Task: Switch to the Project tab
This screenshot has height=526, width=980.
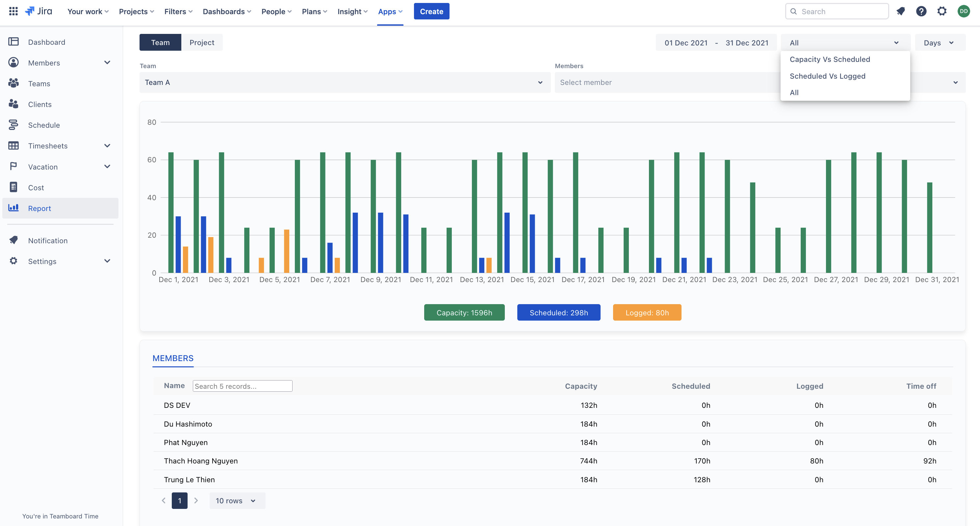Action: pyautogui.click(x=202, y=43)
